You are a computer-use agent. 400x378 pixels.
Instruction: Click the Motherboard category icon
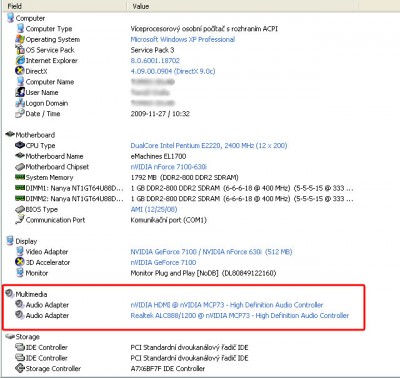click(x=10, y=135)
